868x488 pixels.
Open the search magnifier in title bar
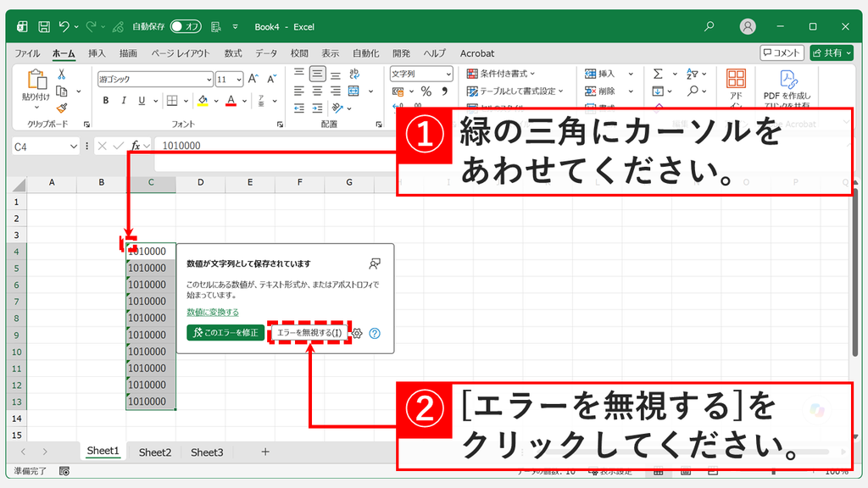click(x=709, y=26)
